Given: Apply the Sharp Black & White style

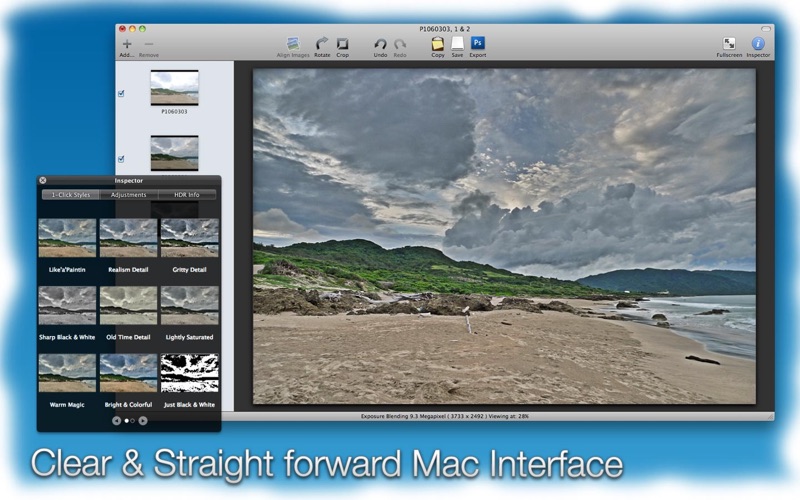Looking at the screenshot, I should pos(67,305).
